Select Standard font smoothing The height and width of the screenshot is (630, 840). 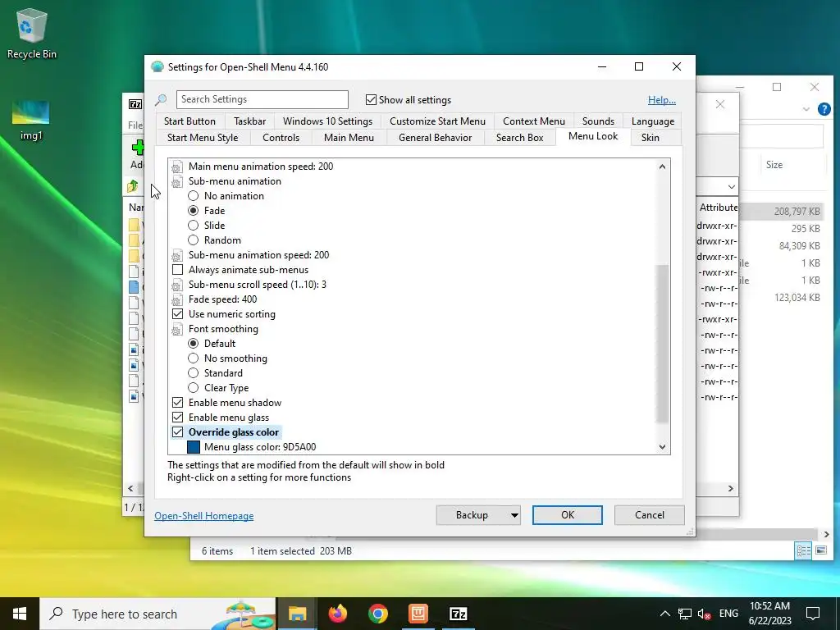[x=194, y=373]
